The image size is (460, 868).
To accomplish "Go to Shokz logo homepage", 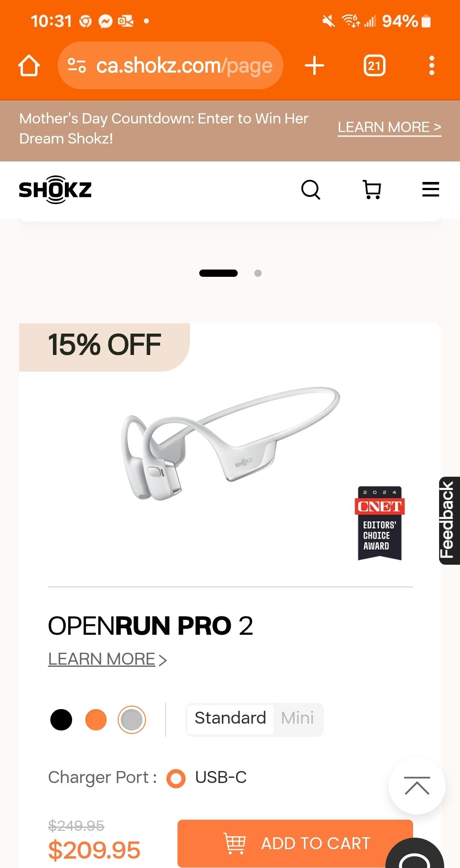I will [55, 190].
